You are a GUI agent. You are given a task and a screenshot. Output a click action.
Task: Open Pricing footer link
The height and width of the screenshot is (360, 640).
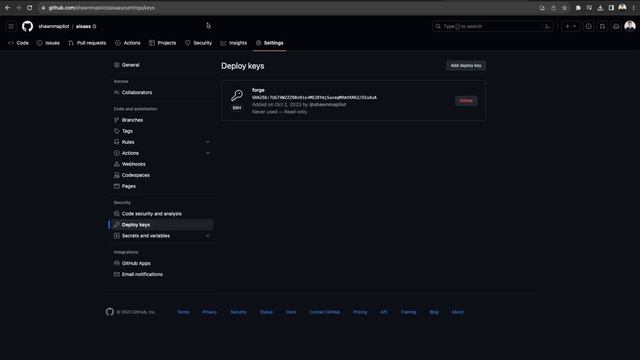click(x=360, y=312)
